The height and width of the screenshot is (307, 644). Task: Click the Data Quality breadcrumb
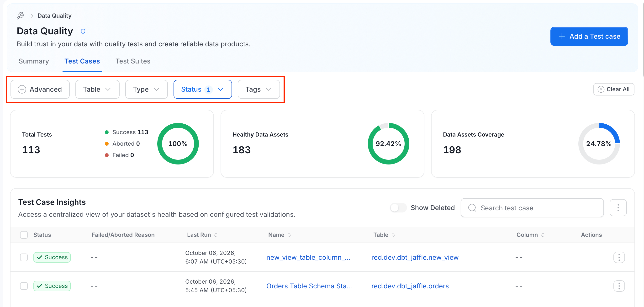(54, 16)
